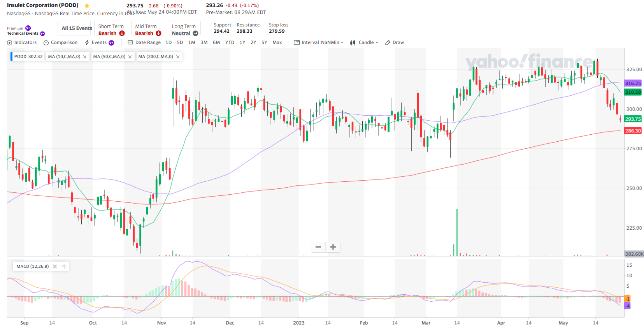The height and width of the screenshot is (327, 644).
Task: Expand the Candle chart type dropdown
Action: point(364,43)
